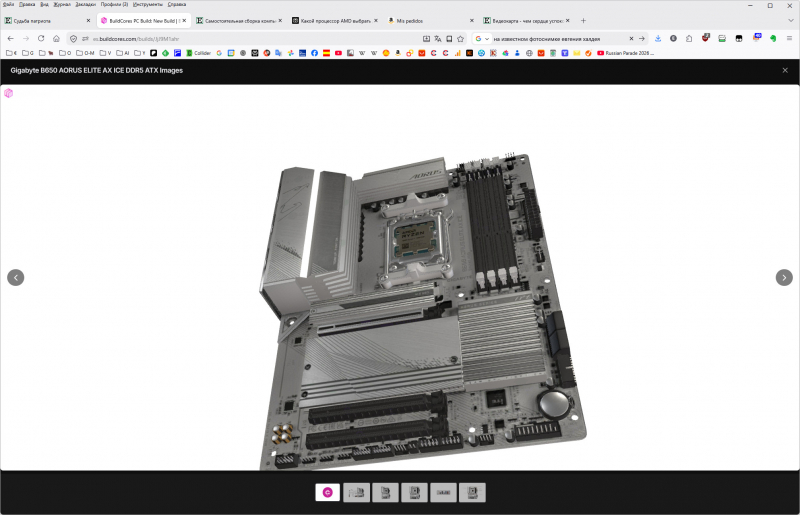Switch to the Mis pedidos tab
This screenshot has width=800, height=515.
[431, 21]
